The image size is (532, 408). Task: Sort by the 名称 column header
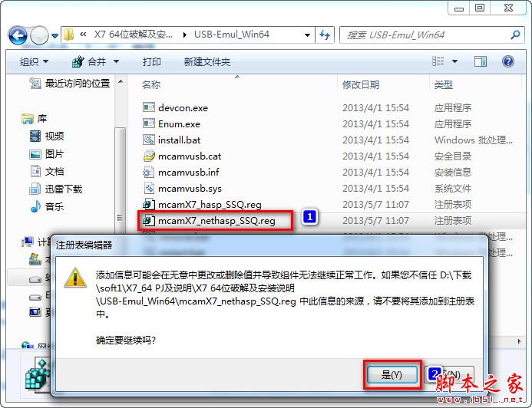(151, 84)
